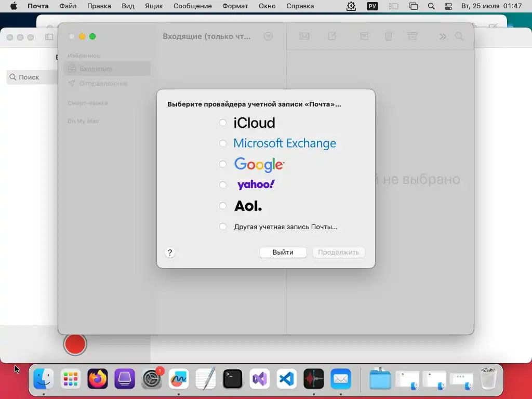Screen dimensions: 532x399
Task: Open the Ящик menu
Action: [x=154, y=6]
